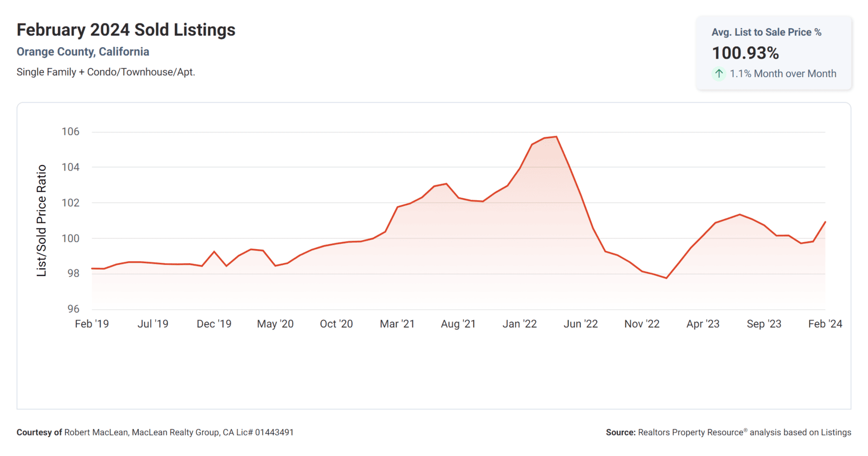Click the Jul '19 x-axis label
Screen dimensions: 868x456
[153, 324]
